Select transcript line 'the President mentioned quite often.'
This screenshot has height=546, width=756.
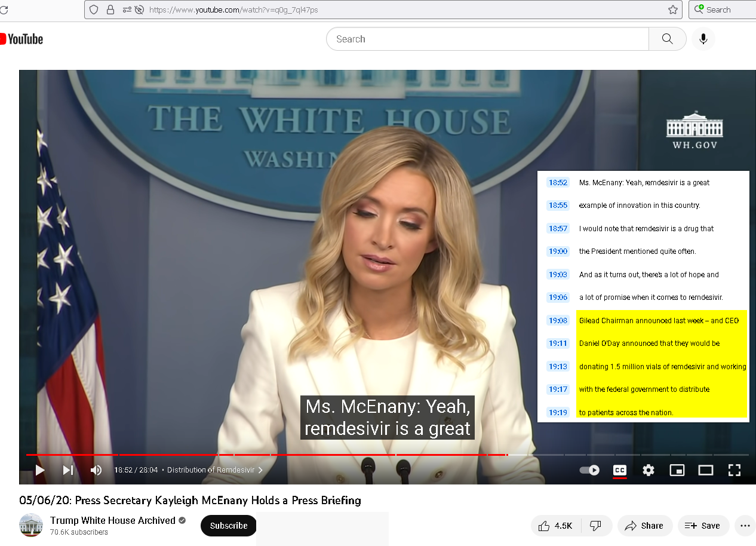[637, 251]
